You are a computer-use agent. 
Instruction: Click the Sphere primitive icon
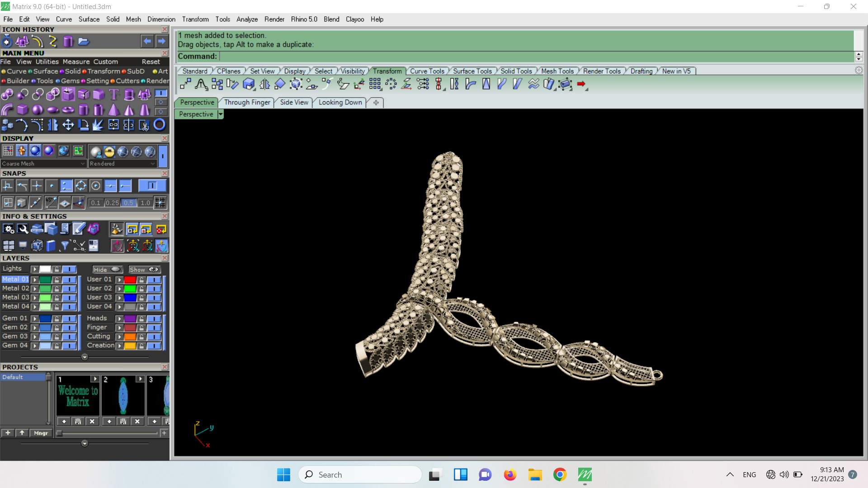(38, 110)
